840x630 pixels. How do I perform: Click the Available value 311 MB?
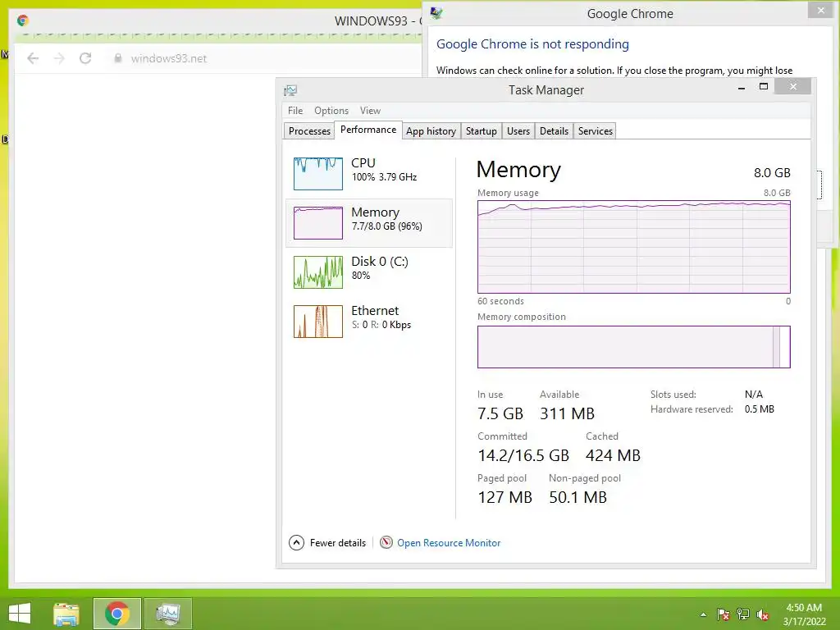point(567,413)
